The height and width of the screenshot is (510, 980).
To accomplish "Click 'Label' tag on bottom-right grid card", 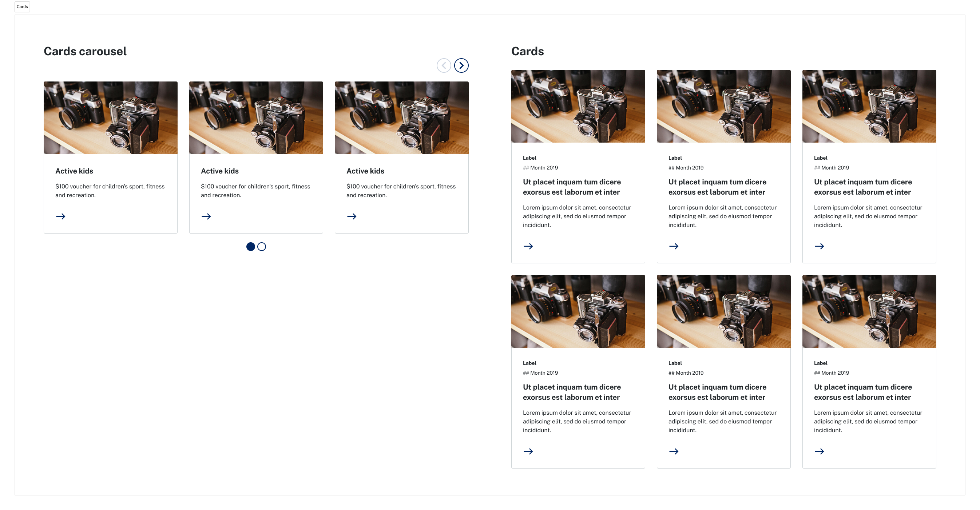I will point(821,363).
